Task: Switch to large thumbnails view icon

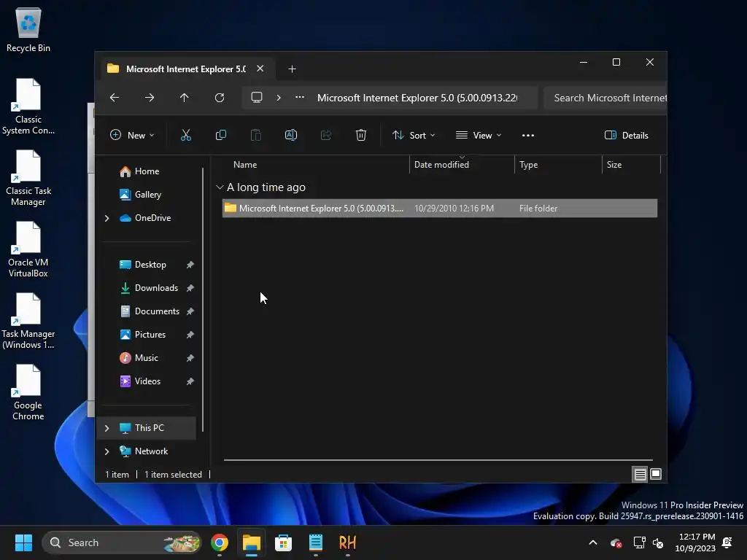Action: [x=656, y=474]
